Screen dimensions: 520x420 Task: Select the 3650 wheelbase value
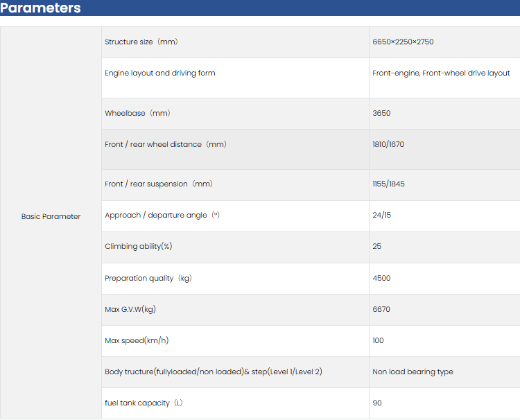382,113
